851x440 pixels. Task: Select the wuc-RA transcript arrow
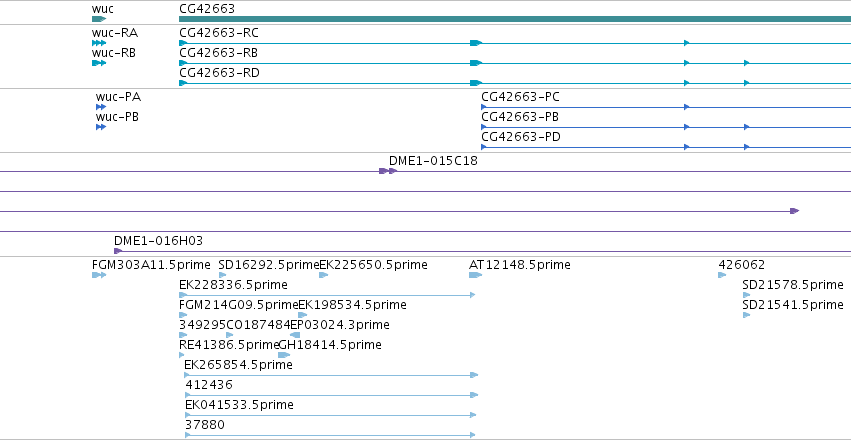tap(99, 43)
